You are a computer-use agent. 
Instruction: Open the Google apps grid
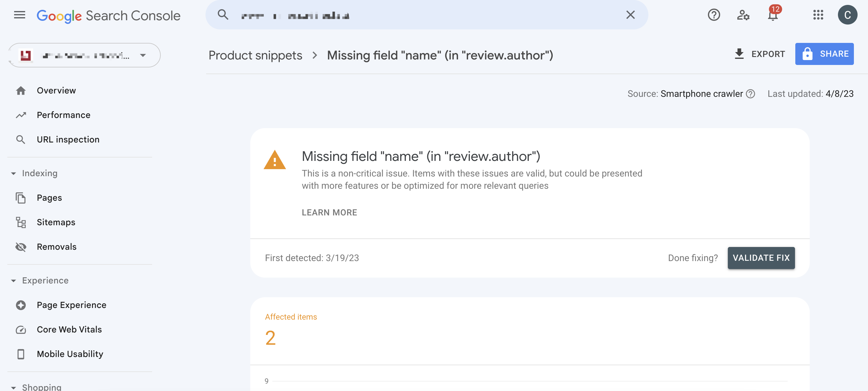(818, 15)
